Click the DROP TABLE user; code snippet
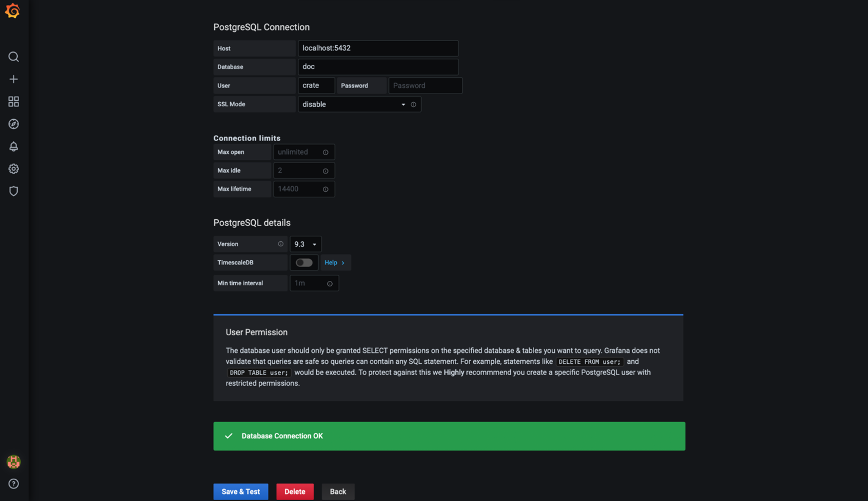The width and height of the screenshot is (868, 501). [x=259, y=373]
